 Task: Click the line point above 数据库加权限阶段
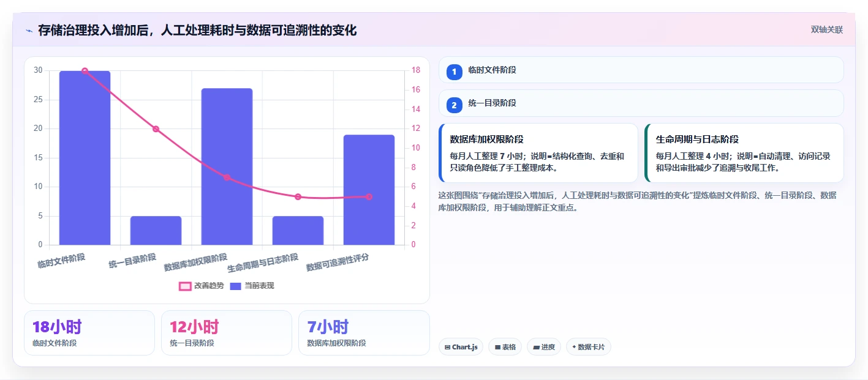tap(227, 177)
